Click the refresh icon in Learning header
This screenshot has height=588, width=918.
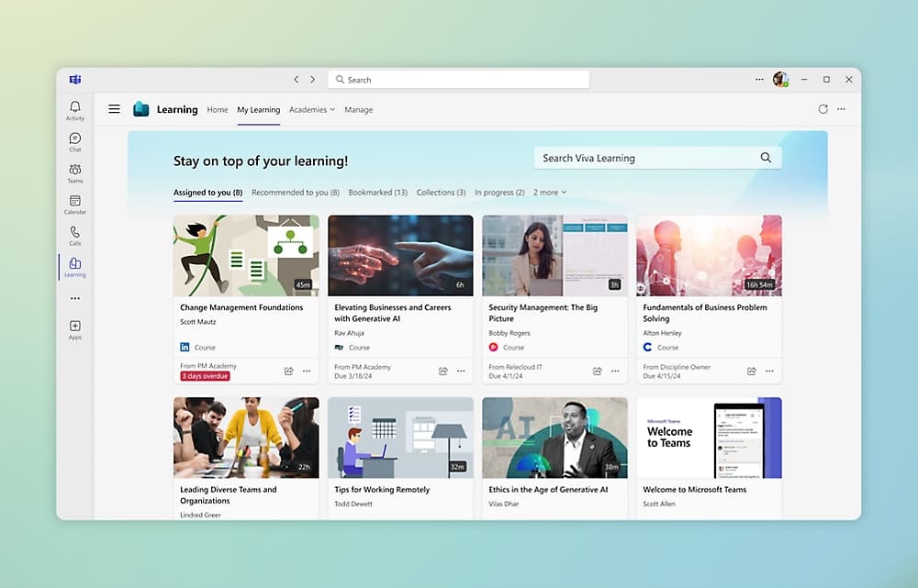[x=823, y=109]
